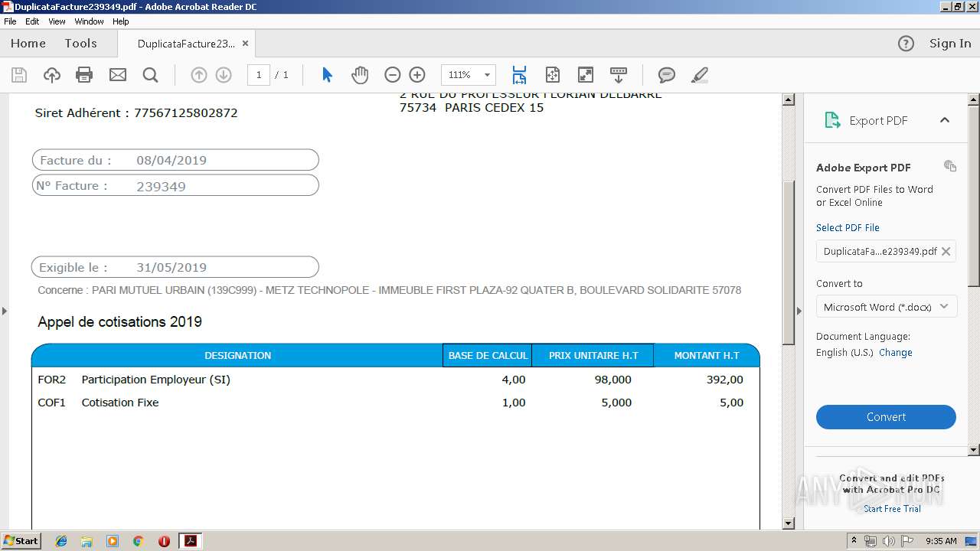Viewport: 980px width, 551px height.
Task: Click the fit one full page icon
Action: click(553, 75)
